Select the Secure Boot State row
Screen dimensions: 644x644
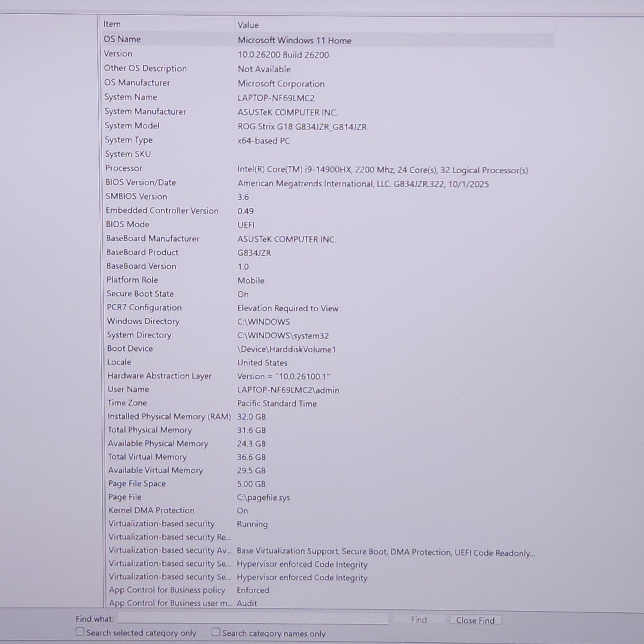pos(140,294)
